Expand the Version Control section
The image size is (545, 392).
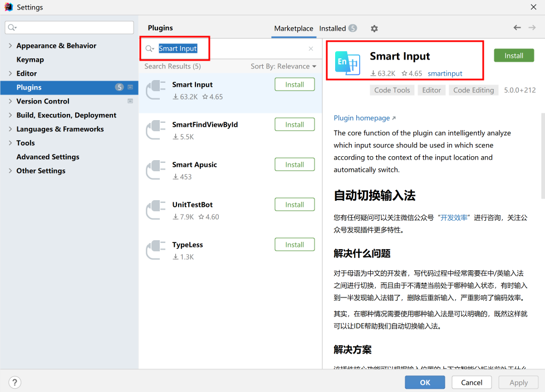click(x=11, y=101)
